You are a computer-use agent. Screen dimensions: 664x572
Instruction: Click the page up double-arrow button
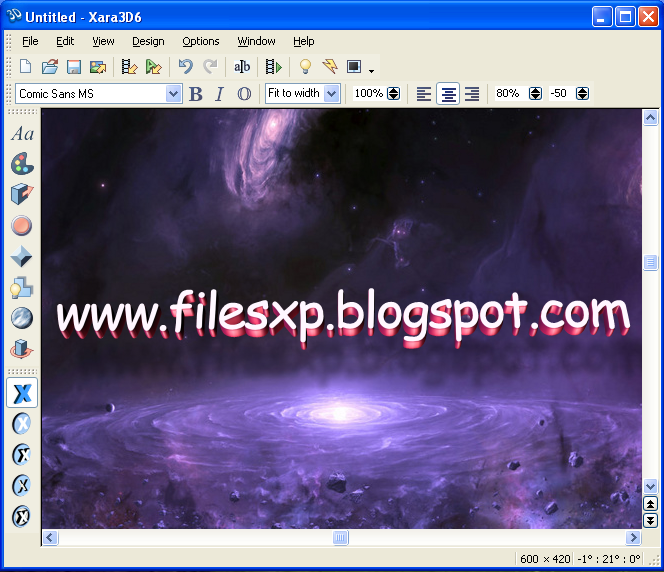[650, 504]
